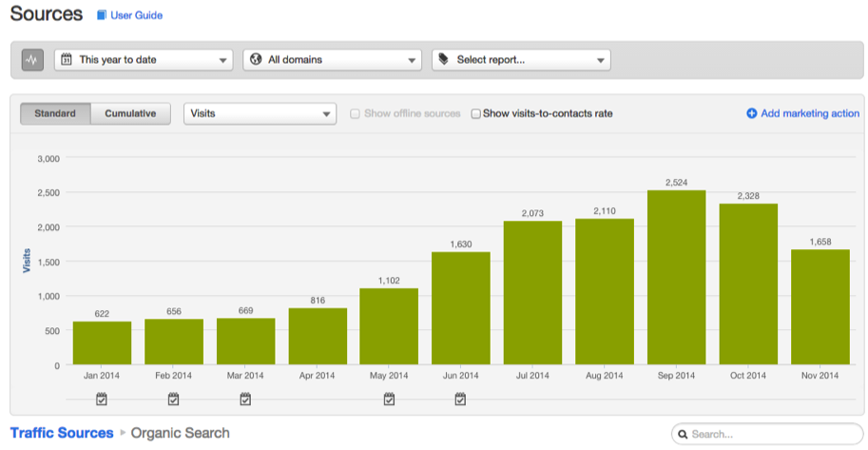The width and height of the screenshot is (868, 450).
Task: Click the Sep 2014 axis label
Action: pos(677,376)
